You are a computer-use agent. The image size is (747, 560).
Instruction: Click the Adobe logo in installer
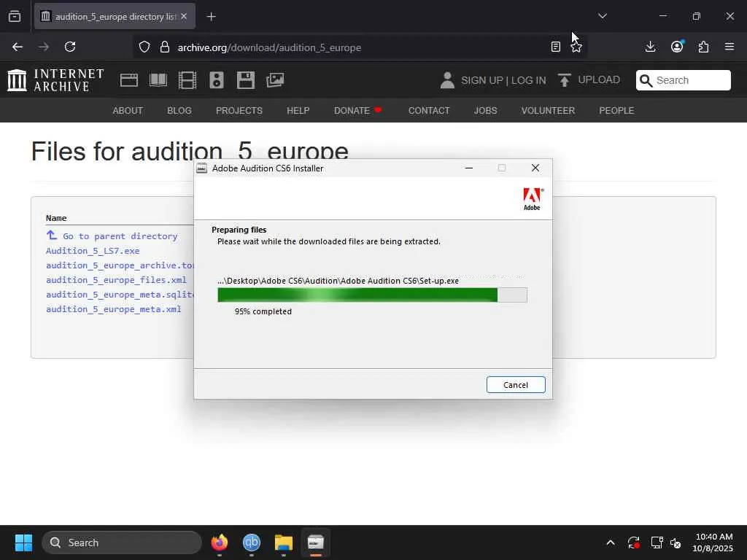532,199
